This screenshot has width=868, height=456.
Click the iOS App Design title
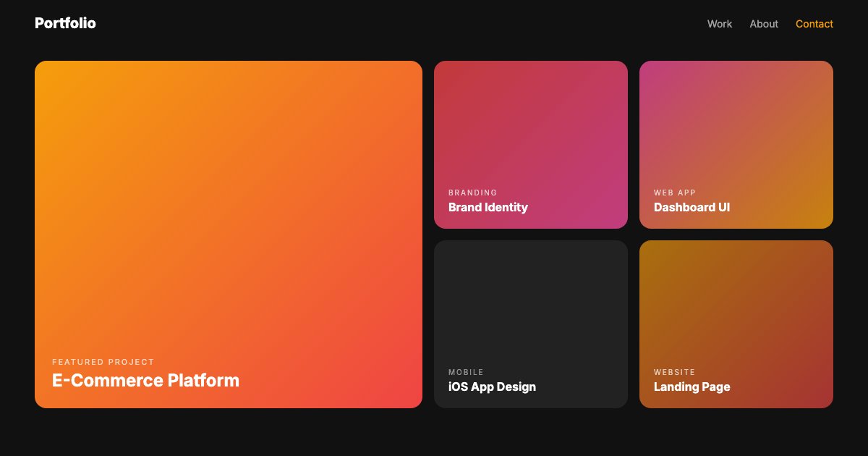[x=492, y=387]
